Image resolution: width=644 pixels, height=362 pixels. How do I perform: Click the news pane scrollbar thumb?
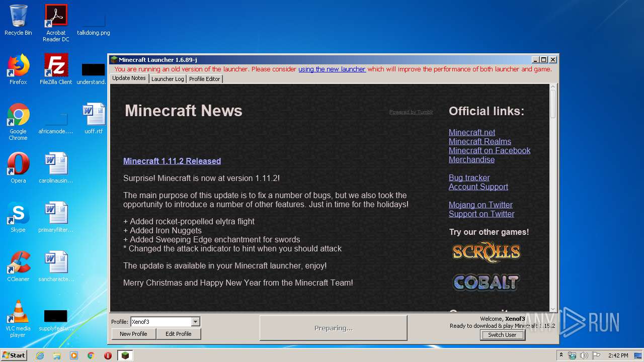click(553, 105)
